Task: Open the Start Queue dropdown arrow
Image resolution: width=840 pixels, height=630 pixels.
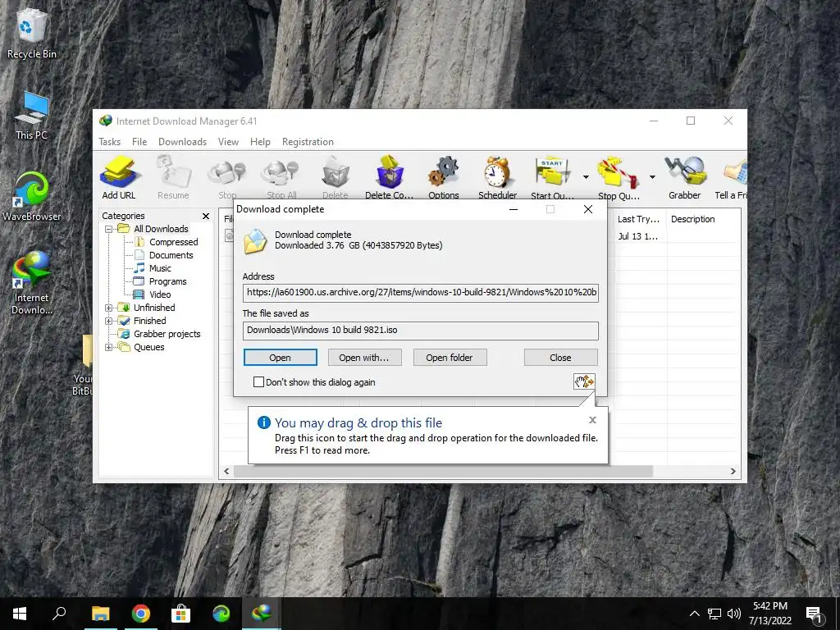Action: [586, 177]
